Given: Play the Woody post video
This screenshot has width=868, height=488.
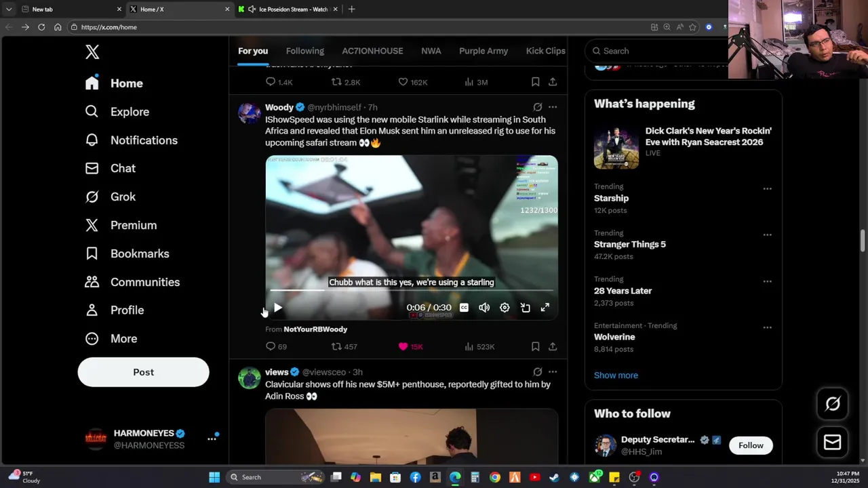Looking at the screenshot, I should (x=278, y=308).
